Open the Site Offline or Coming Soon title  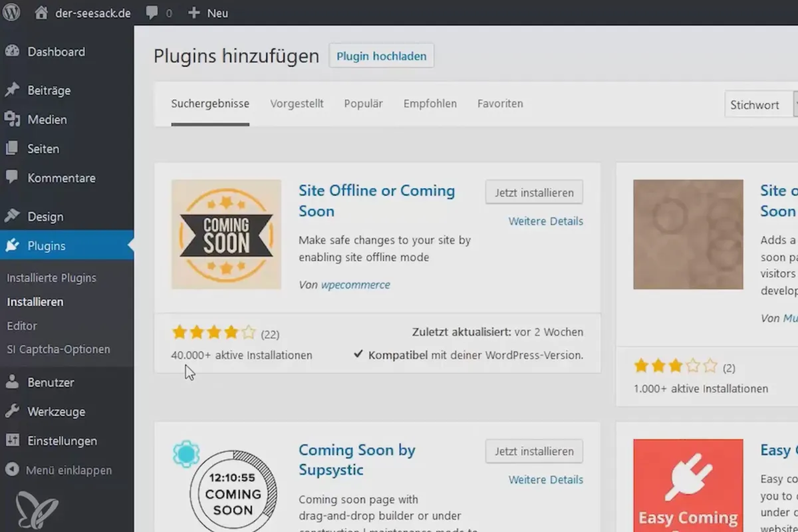point(376,201)
